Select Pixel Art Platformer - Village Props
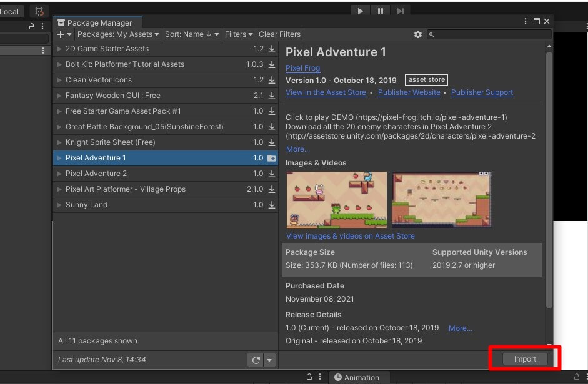The height and width of the screenshot is (384, 588). tap(166, 189)
